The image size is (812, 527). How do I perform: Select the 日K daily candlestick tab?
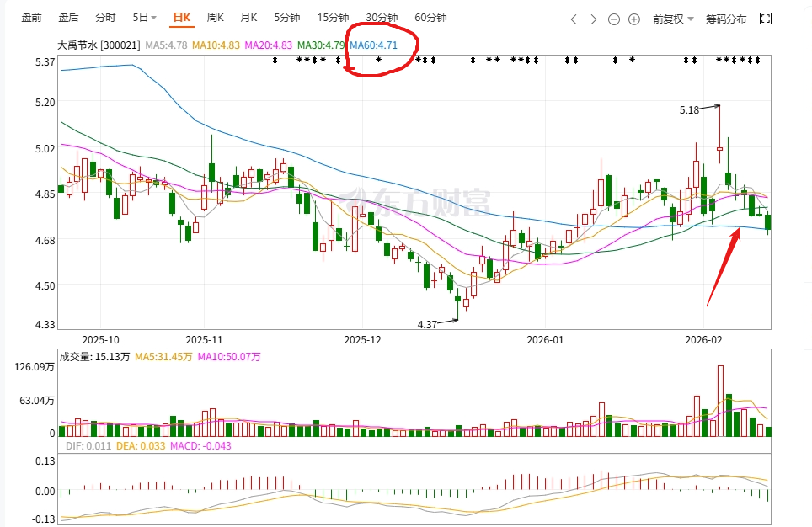click(182, 19)
